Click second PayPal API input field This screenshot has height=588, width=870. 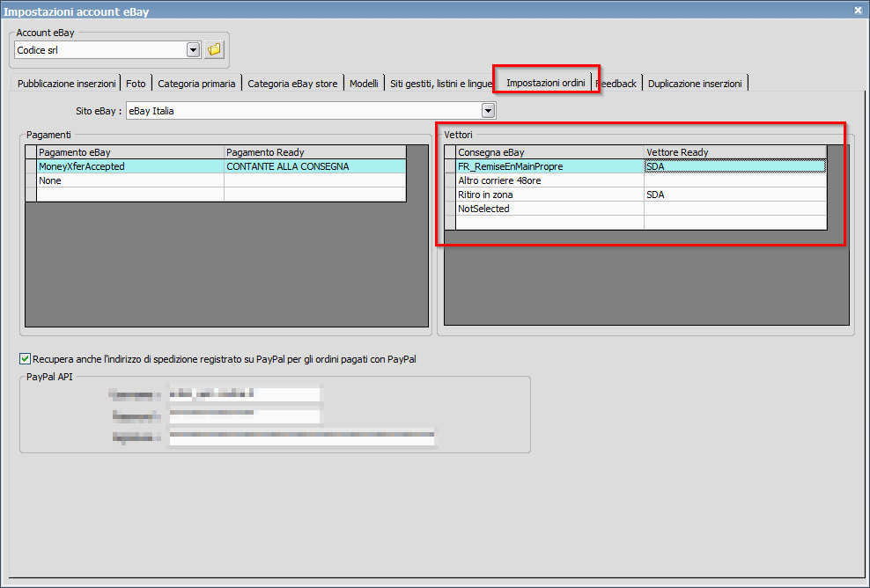[244, 415]
